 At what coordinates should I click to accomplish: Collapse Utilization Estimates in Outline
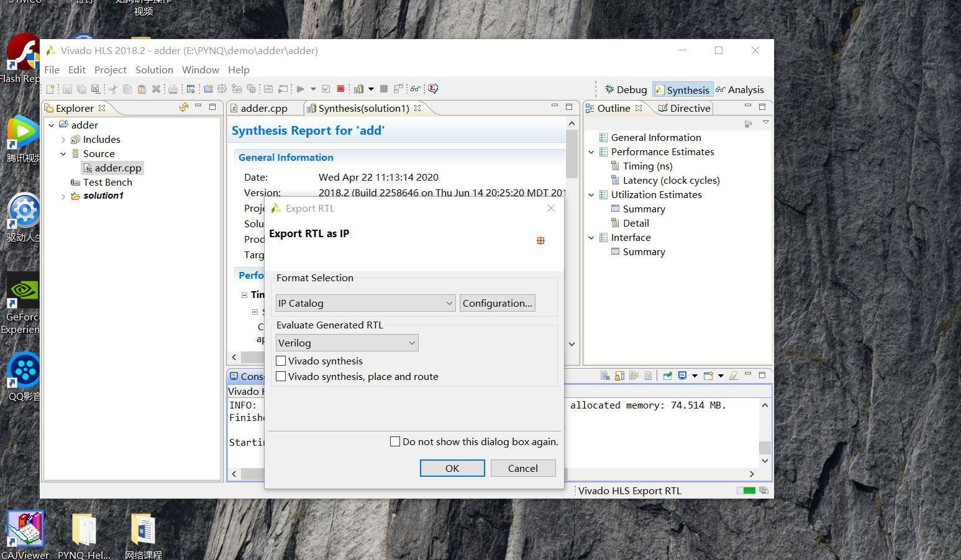pyautogui.click(x=591, y=194)
